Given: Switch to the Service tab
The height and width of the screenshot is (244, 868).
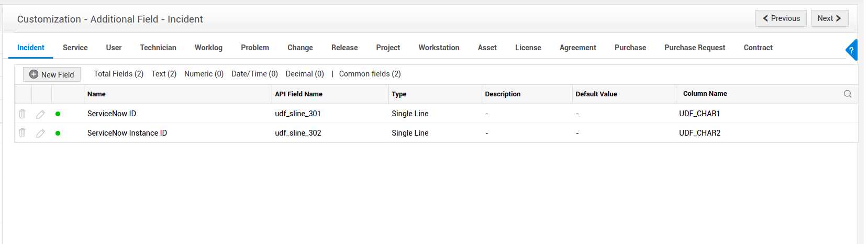Looking at the screenshot, I should tap(75, 48).
